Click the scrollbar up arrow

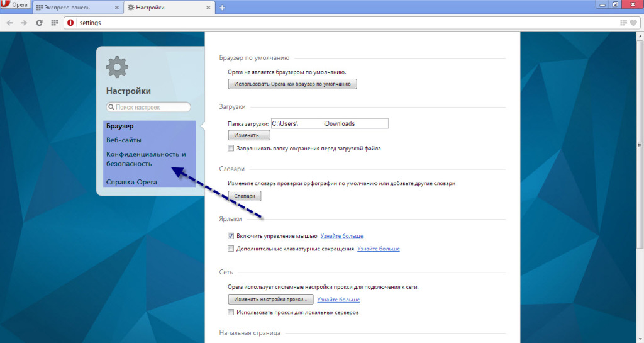pyautogui.click(x=640, y=36)
